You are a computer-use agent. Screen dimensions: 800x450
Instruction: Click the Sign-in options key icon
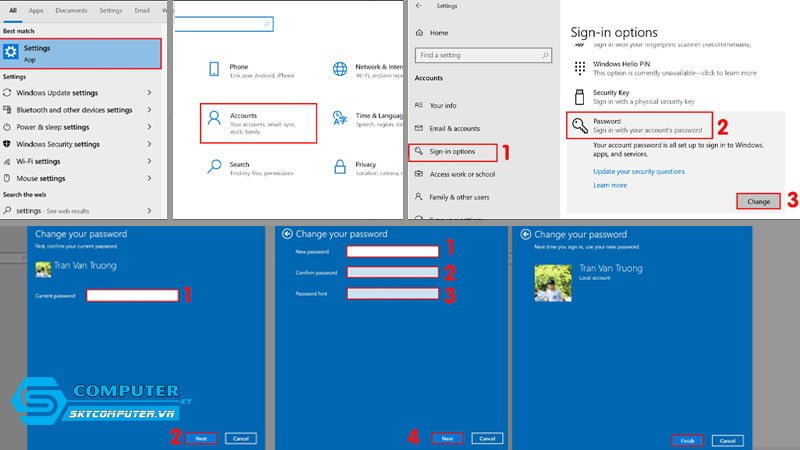(419, 151)
